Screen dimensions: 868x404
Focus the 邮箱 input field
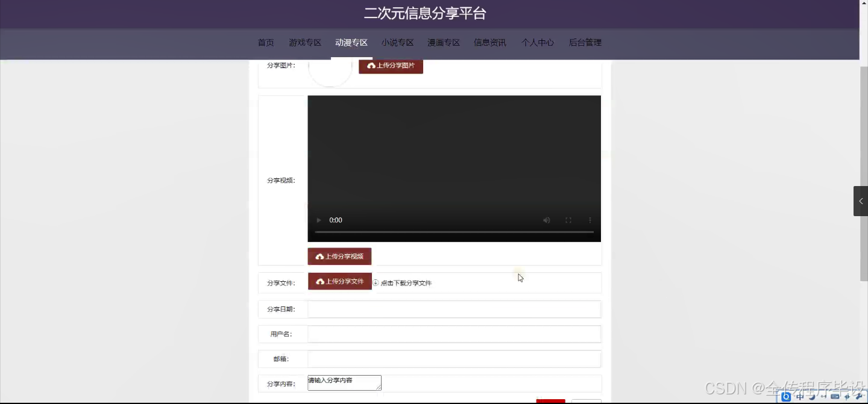point(454,359)
